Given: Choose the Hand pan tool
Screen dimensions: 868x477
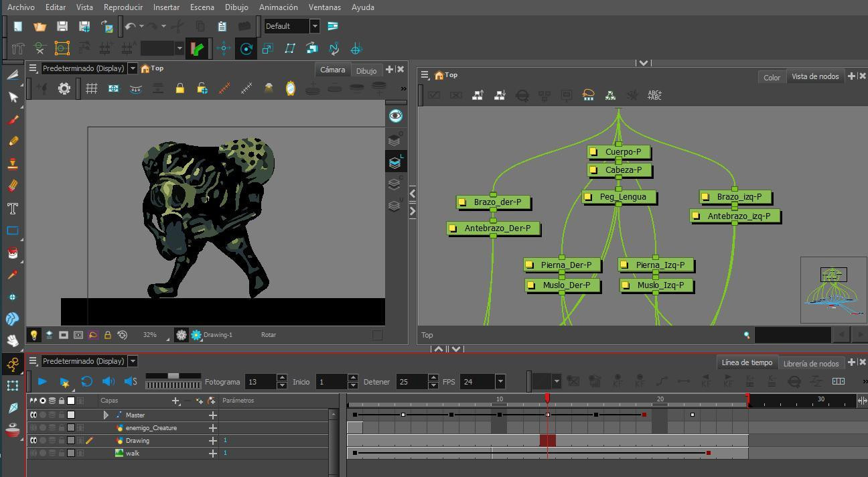Looking at the screenshot, I should 13,340.
